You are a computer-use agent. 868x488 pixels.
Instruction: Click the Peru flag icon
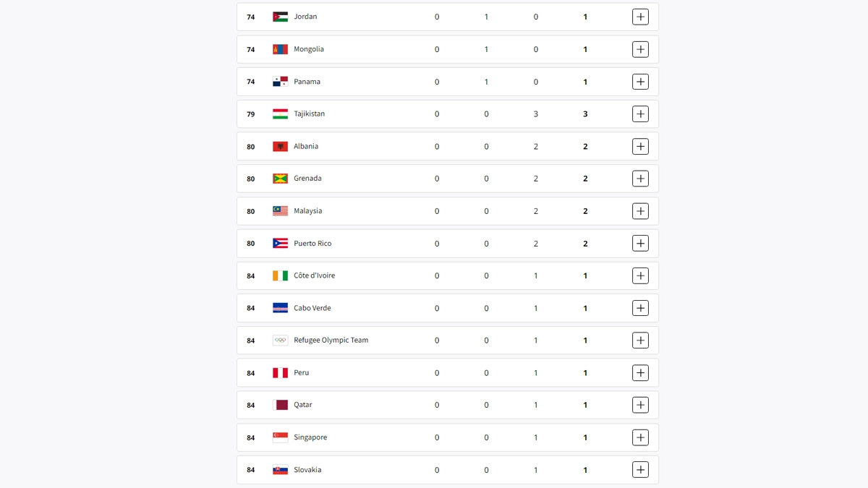click(x=280, y=373)
